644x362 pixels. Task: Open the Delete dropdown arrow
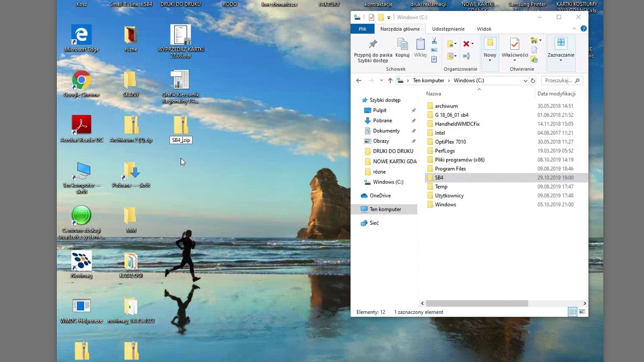472,44
